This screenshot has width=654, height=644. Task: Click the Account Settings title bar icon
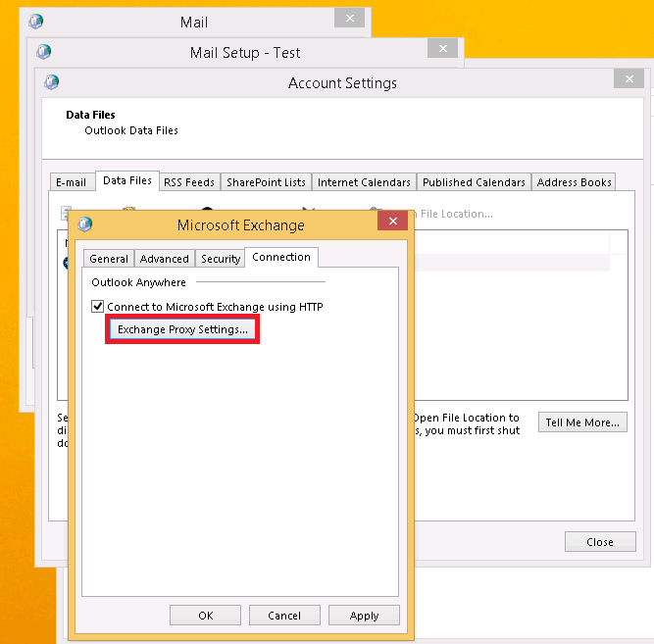pyautogui.click(x=51, y=83)
